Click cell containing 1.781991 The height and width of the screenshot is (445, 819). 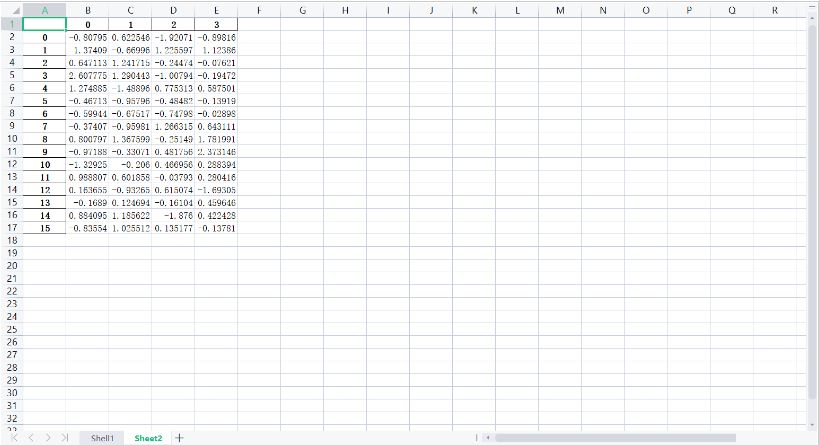tap(216, 139)
